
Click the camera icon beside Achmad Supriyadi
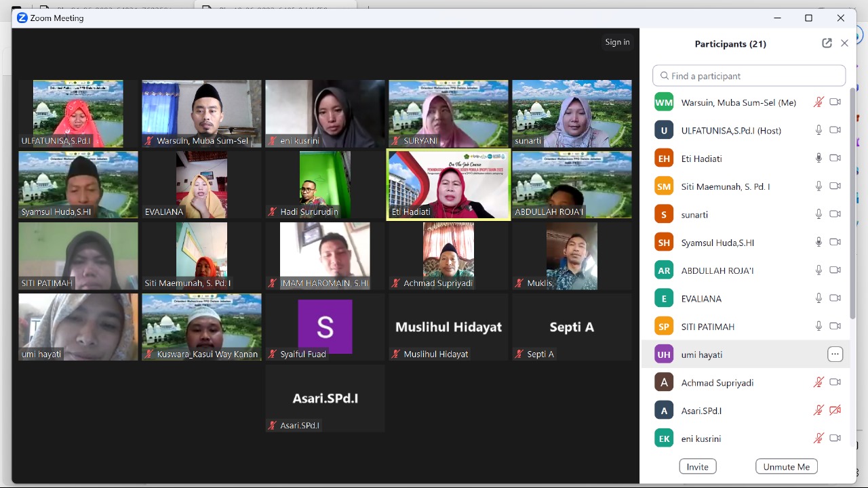[835, 382]
